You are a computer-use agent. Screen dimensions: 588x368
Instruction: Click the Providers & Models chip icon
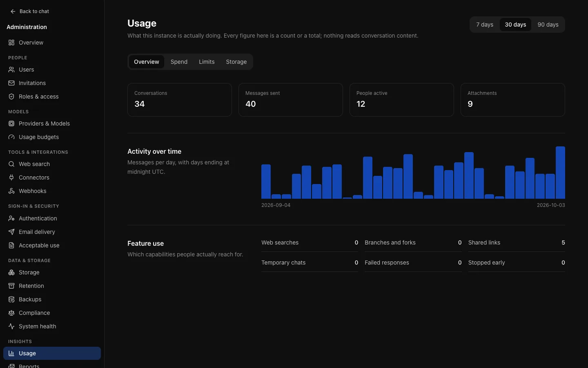(x=11, y=123)
